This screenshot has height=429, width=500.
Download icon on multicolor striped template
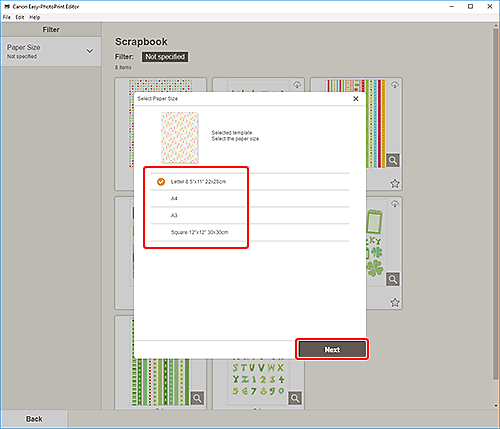tap(395, 85)
